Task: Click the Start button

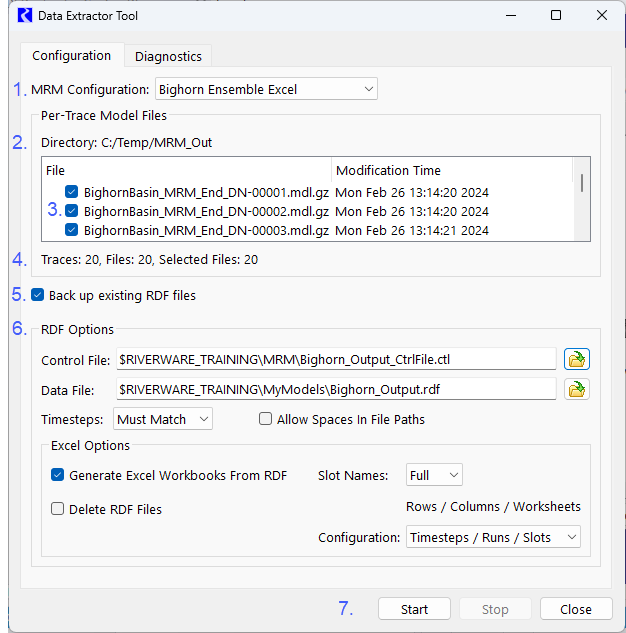Action: click(414, 609)
